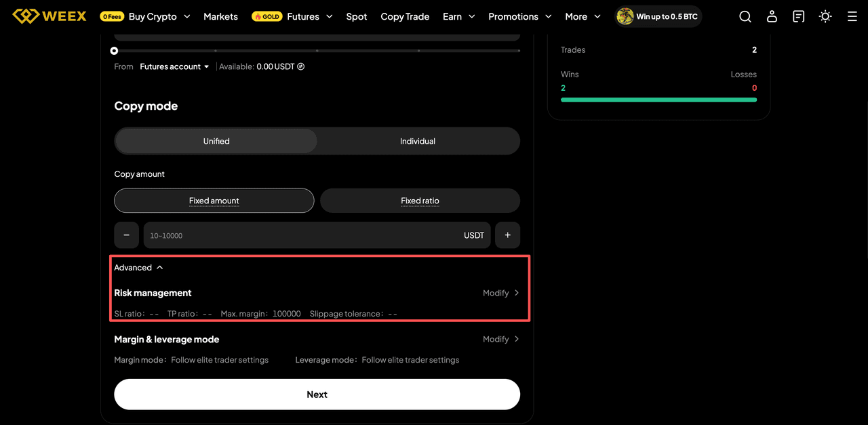Select the Unified copy mode
868x425 pixels.
click(x=216, y=141)
